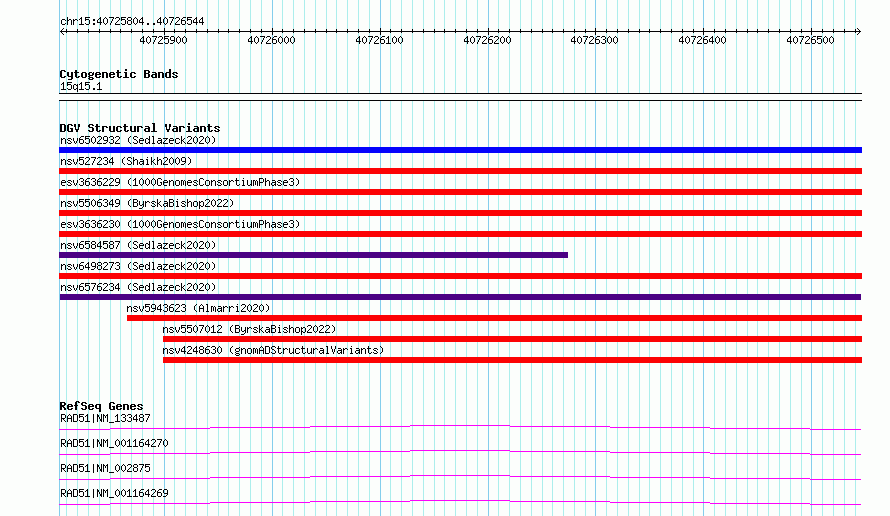The image size is (890, 516).
Task: Click the 15q15.1 cytogenetic band bar
Action: pyautogui.click(x=460, y=97)
